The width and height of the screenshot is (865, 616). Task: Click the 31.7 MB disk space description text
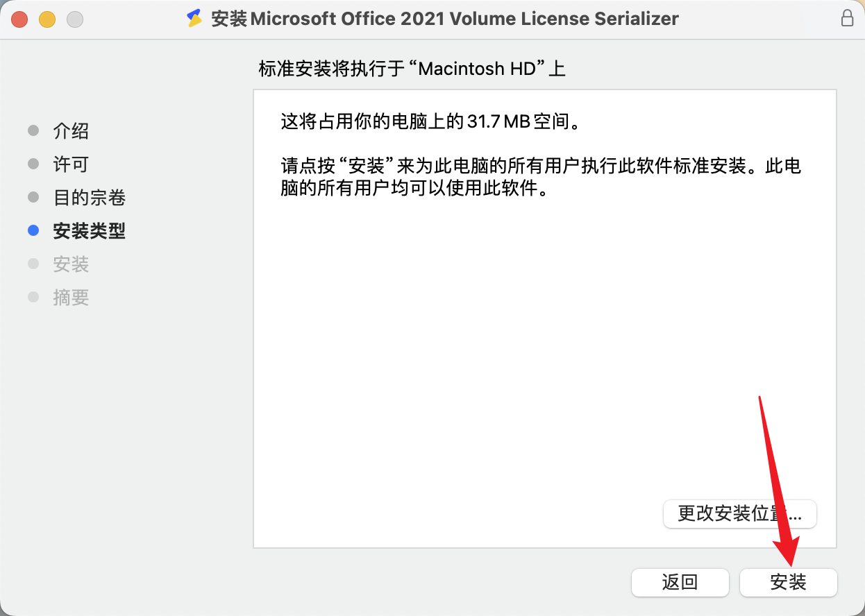430,123
